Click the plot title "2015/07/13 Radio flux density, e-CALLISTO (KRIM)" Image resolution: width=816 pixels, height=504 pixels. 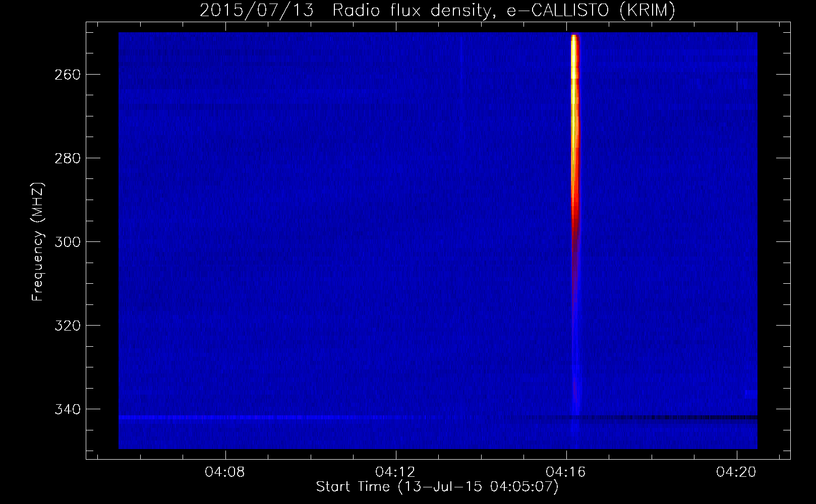click(x=437, y=11)
